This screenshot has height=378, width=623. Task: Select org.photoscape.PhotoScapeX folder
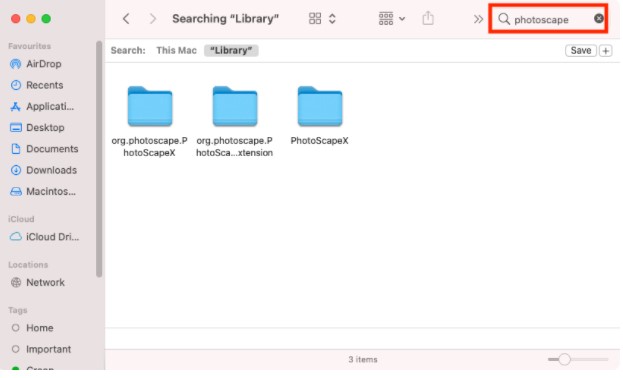(150, 121)
